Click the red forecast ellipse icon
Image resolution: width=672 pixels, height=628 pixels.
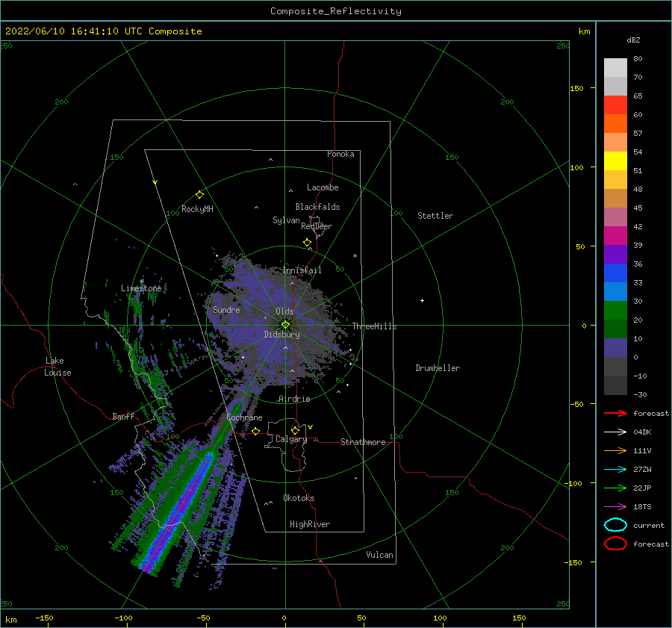pyautogui.click(x=615, y=544)
